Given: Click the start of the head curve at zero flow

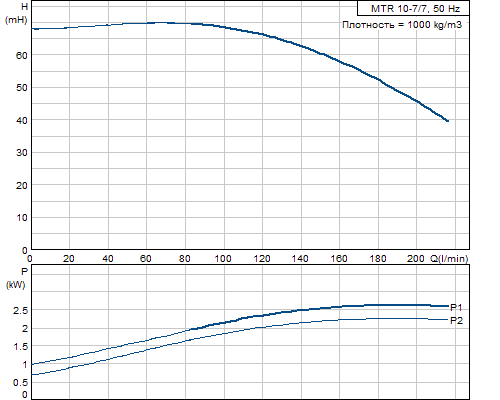Looking at the screenshot, I should tap(32, 29).
